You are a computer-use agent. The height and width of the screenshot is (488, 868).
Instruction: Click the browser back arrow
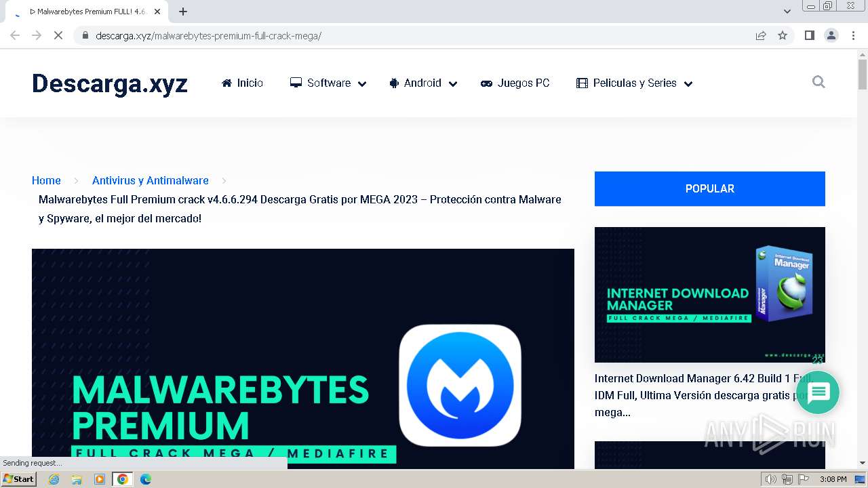point(15,35)
